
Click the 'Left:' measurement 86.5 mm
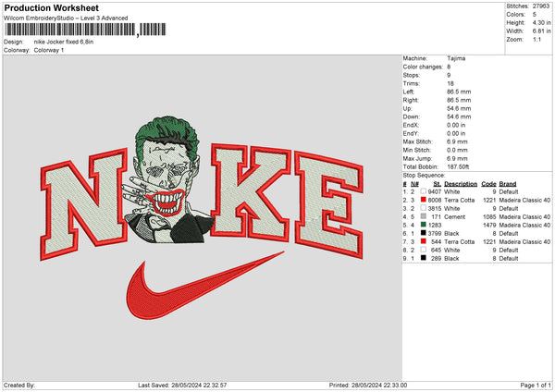pos(459,92)
